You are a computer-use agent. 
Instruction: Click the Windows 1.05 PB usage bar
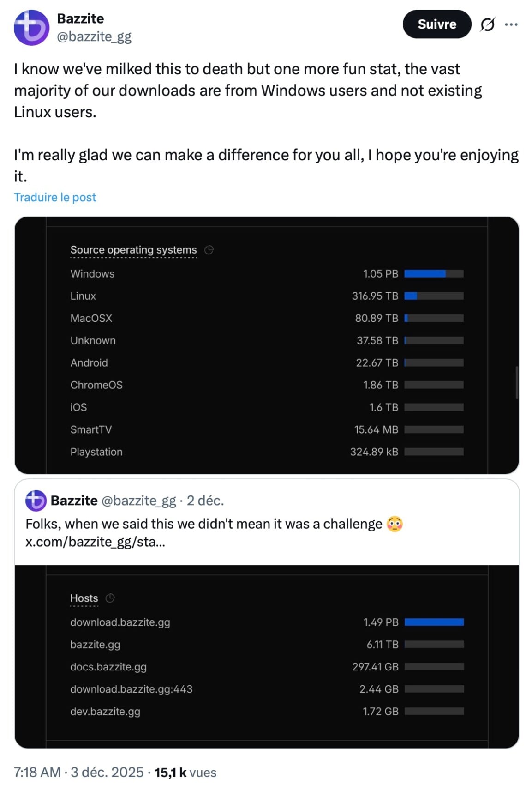tap(434, 274)
